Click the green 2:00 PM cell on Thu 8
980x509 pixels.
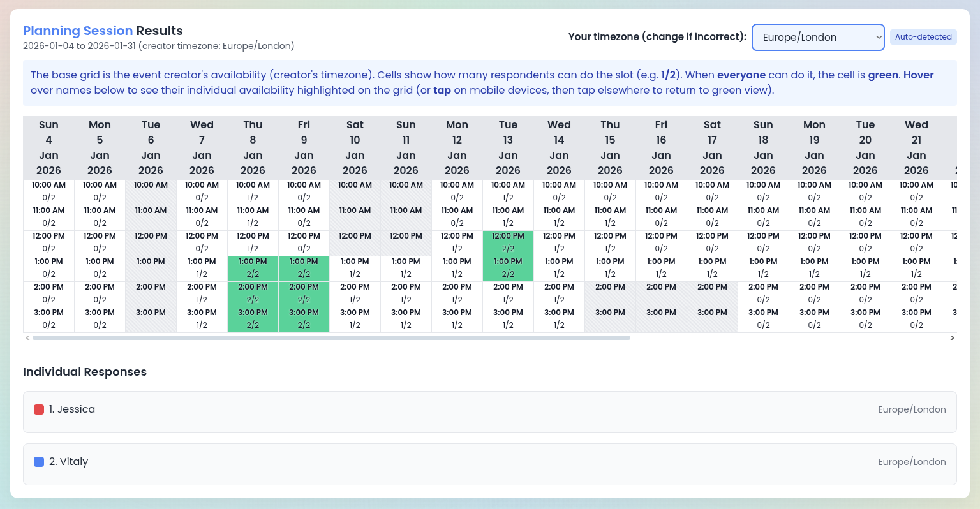[253, 294]
